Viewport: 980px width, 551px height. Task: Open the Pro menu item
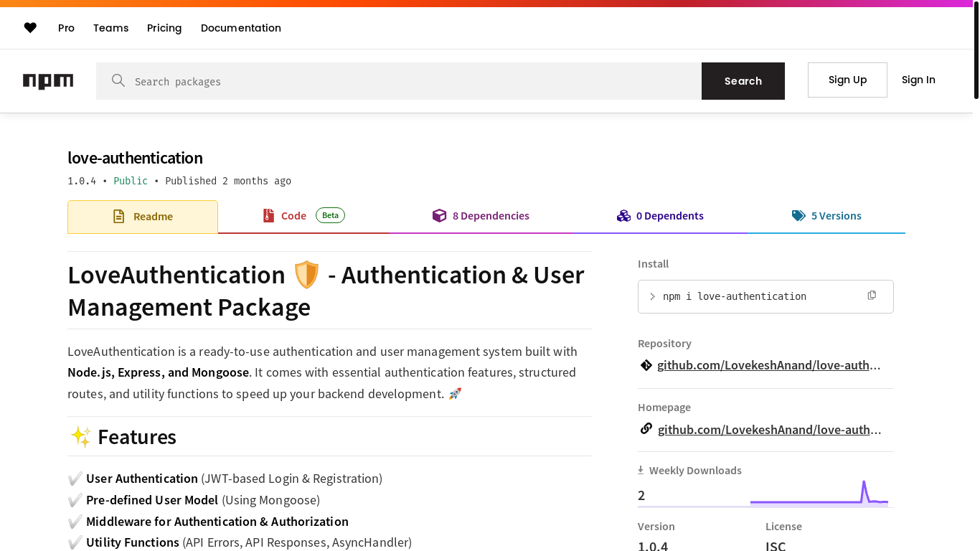66,28
